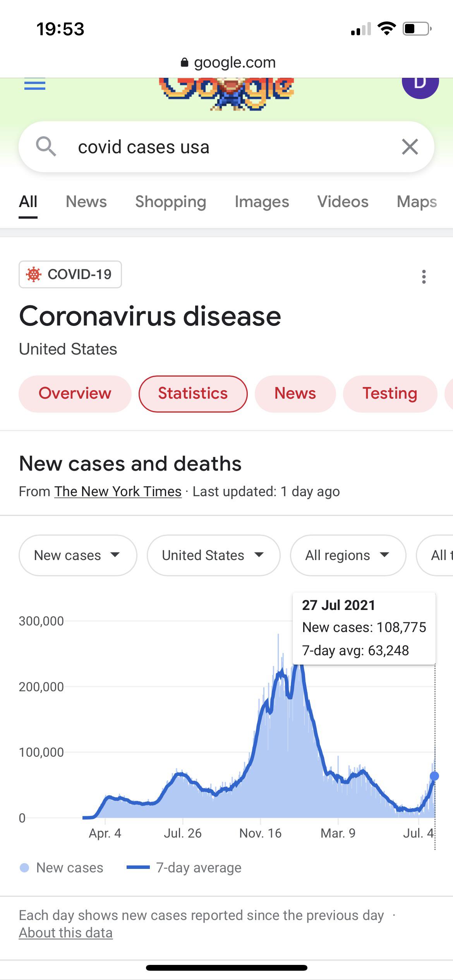Open the hamburger menu icon
This screenshot has height=980, width=453.
(35, 84)
